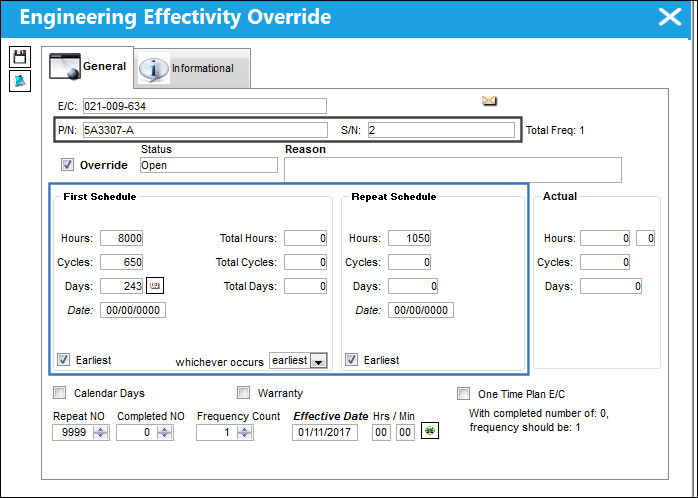This screenshot has width=698, height=498.
Task: Click the Repeat NO spinner arrows
Action: click(101, 432)
